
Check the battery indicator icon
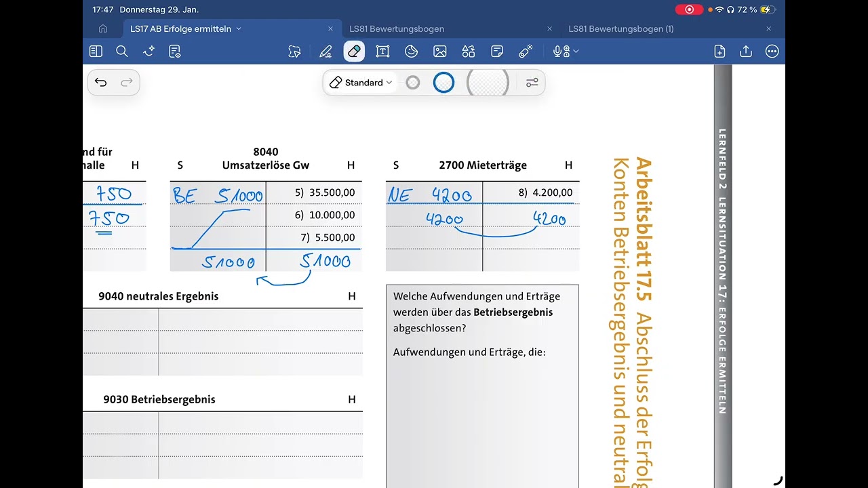coord(768,9)
